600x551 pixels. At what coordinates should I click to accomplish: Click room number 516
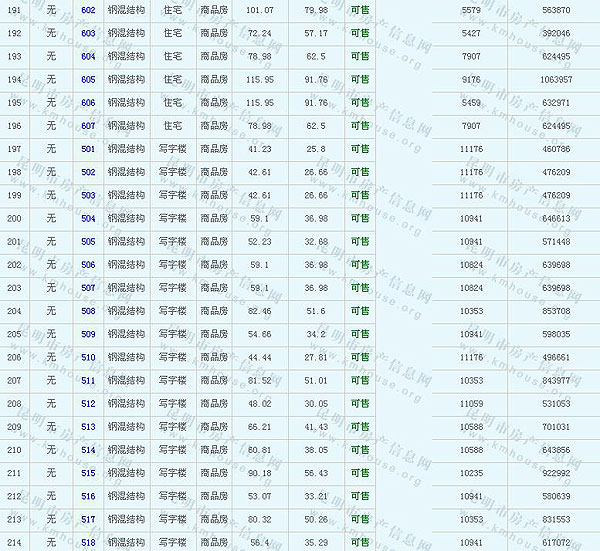tap(88, 496)
